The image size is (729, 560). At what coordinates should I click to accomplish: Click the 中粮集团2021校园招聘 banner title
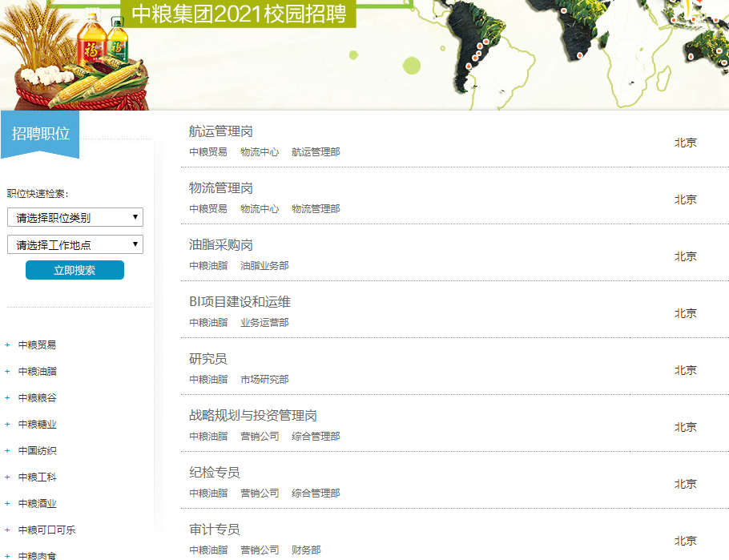click(239, 14)
